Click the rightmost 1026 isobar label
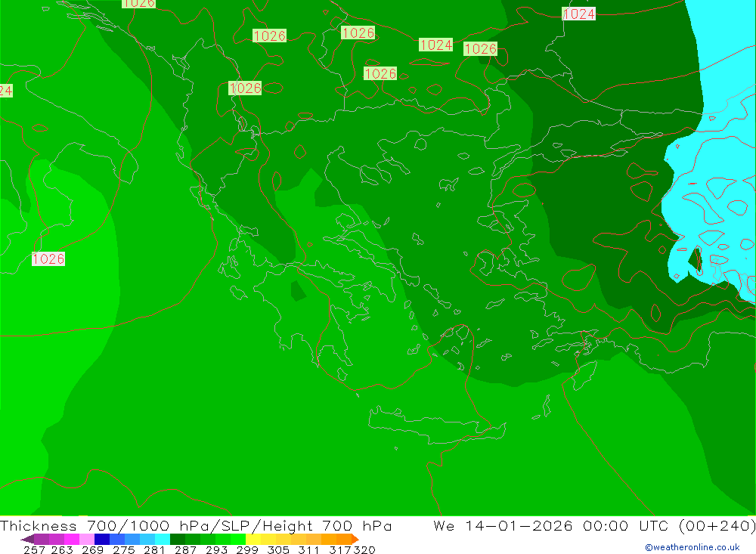Viewport: 756px width, 554px height. [x=480, y=48]
